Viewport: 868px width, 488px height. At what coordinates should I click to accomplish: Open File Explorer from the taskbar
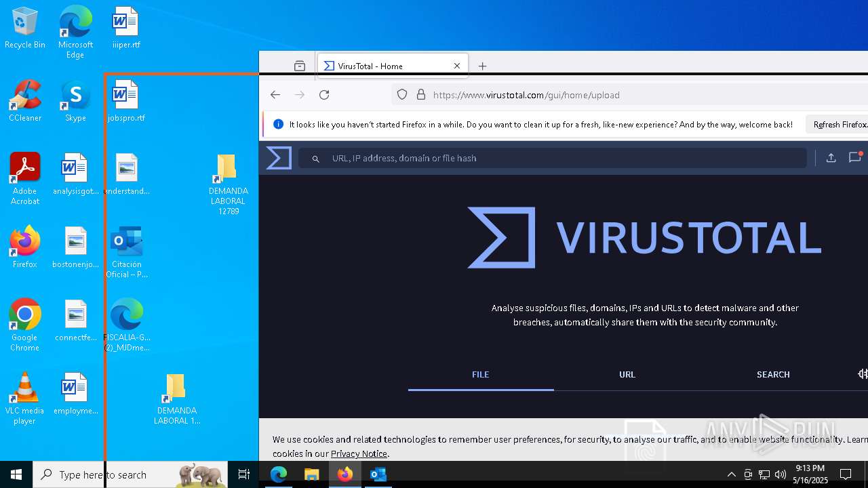click(x=312, y=474)
